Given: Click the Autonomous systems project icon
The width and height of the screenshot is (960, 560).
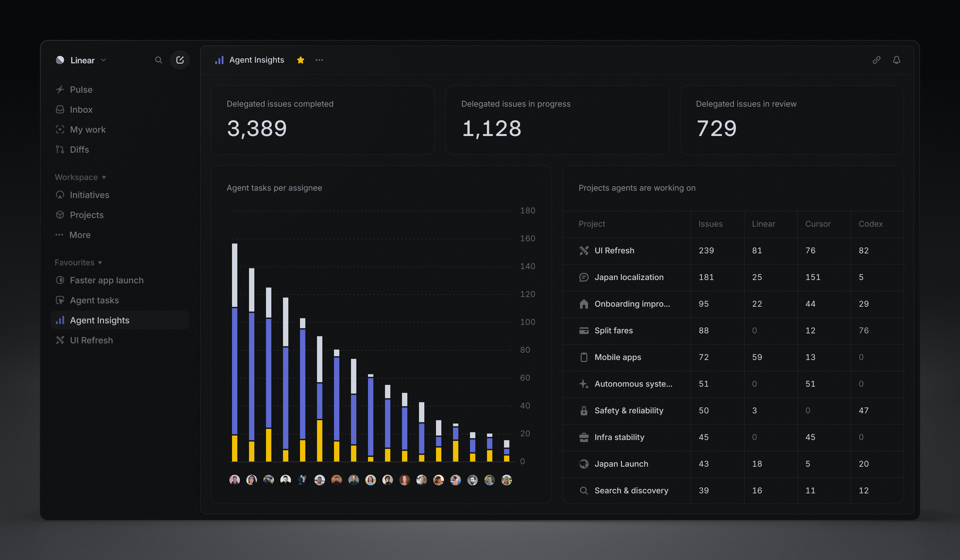Looking at the screenshot, I should (584, 384).
